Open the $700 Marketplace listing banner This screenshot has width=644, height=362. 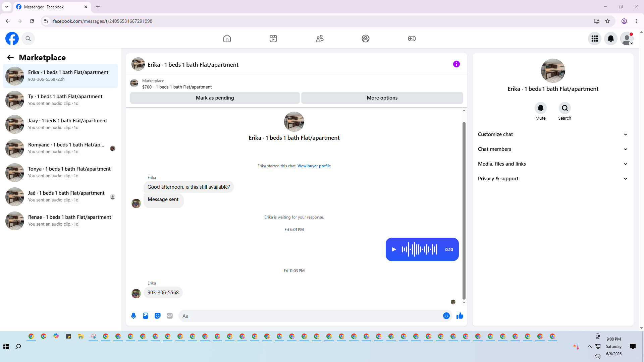tap(297, 84)
